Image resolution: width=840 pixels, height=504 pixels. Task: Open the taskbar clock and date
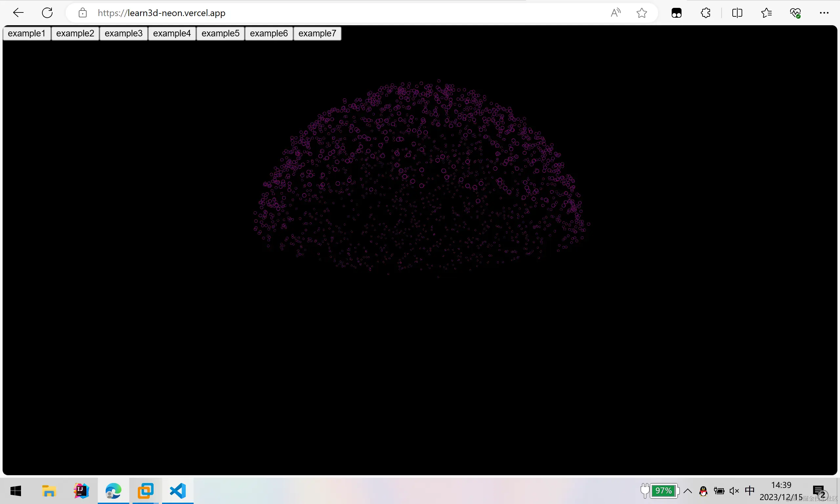(x=781, y=491)
